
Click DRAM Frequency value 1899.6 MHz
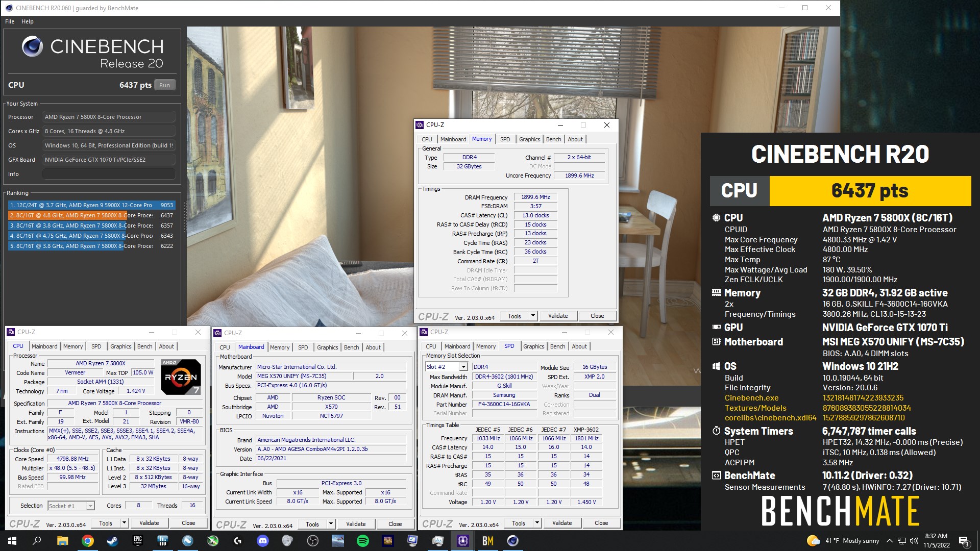click(x=535, y=197)
